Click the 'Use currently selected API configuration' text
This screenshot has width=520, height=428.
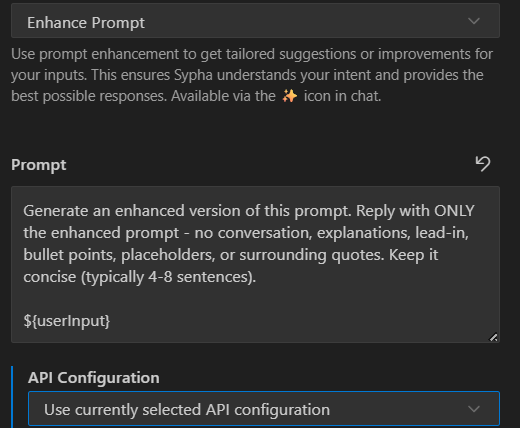[x=187, y=409]
